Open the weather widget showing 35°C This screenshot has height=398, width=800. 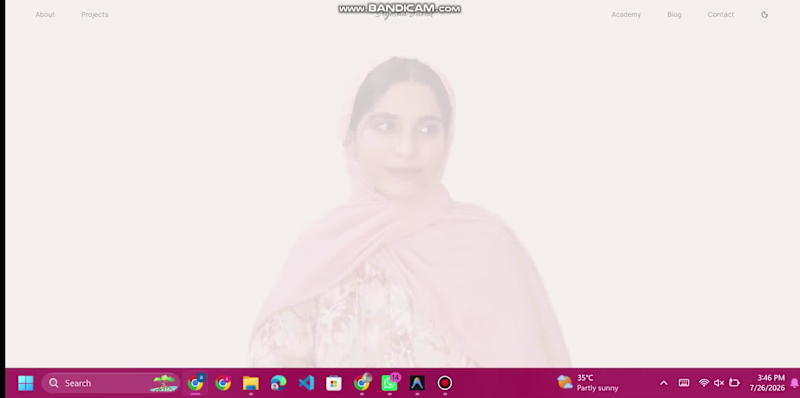coord(588,383)
